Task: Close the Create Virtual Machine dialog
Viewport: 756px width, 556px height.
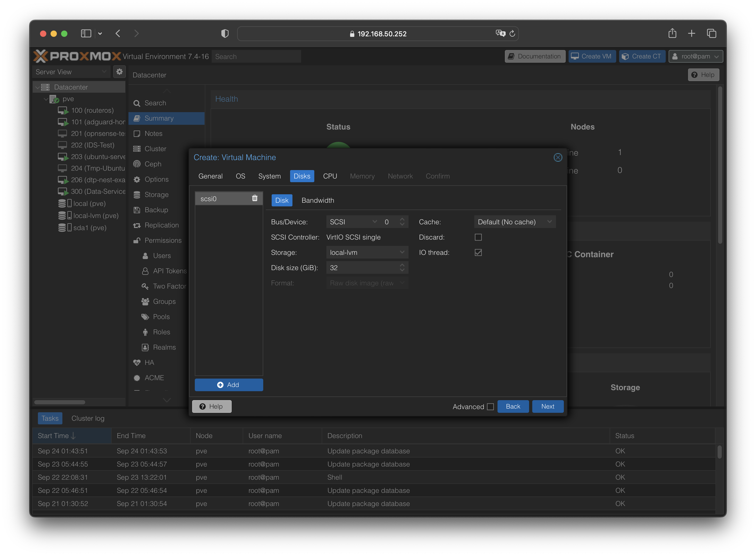Action: tap(558, 157)
